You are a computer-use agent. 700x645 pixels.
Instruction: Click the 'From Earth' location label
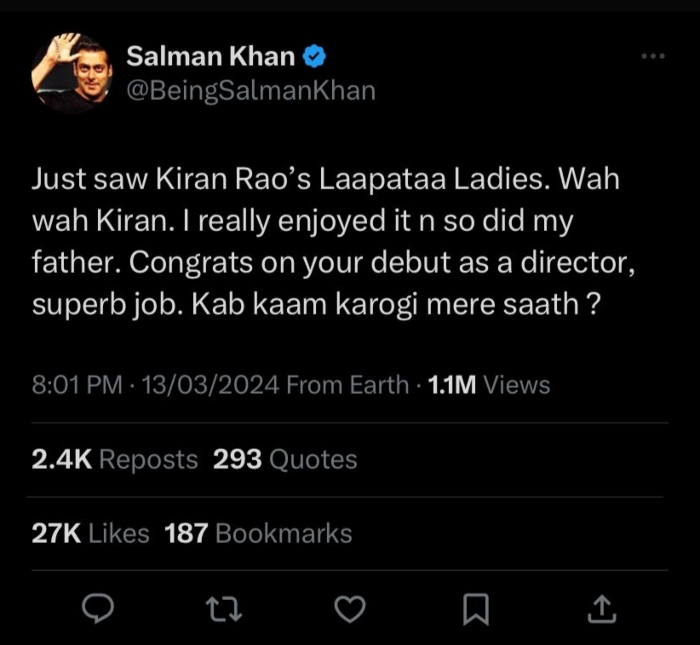(347, 384)
